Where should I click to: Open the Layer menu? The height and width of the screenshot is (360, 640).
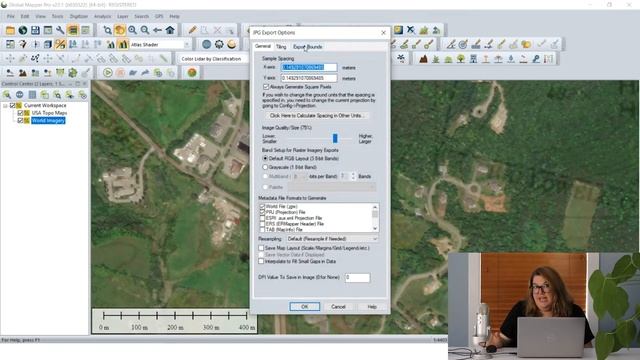tap(122, 16)
